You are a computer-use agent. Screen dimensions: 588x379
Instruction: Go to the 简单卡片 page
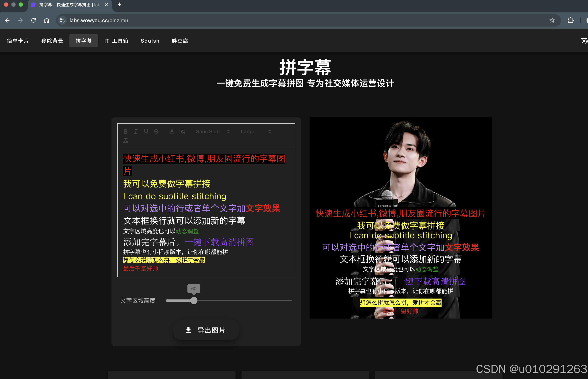point(18,41)
